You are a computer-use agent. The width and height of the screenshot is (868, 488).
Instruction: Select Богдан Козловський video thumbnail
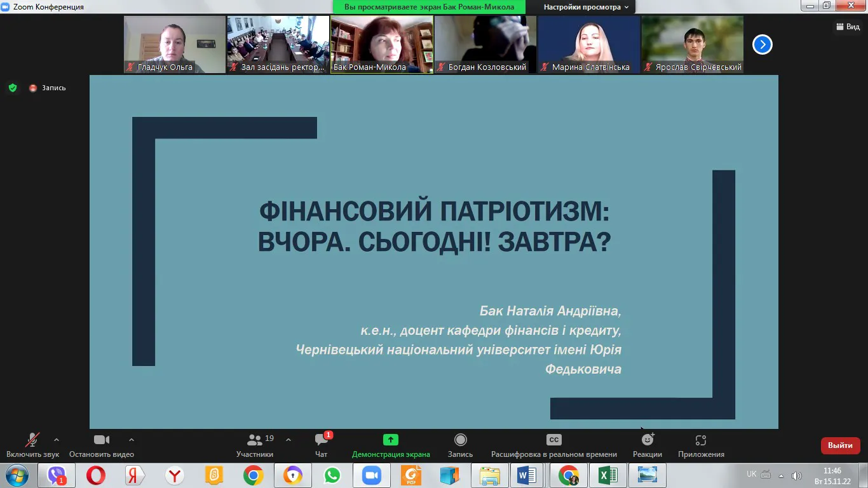485,44
